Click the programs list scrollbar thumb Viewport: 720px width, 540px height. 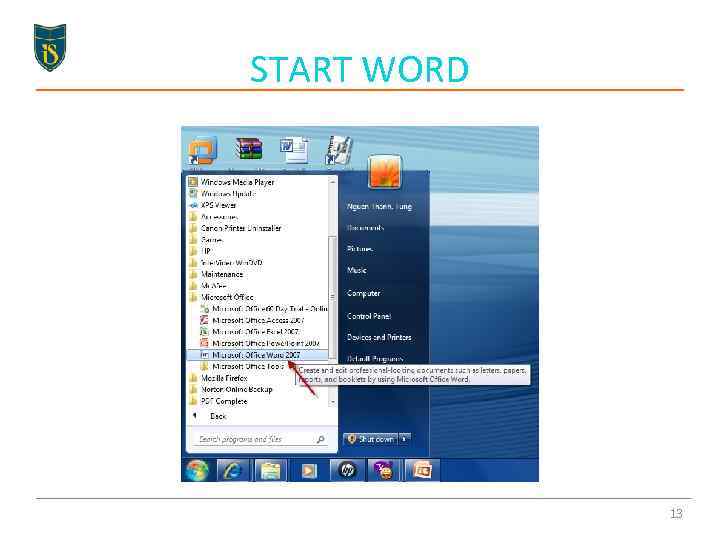(333, 296)
